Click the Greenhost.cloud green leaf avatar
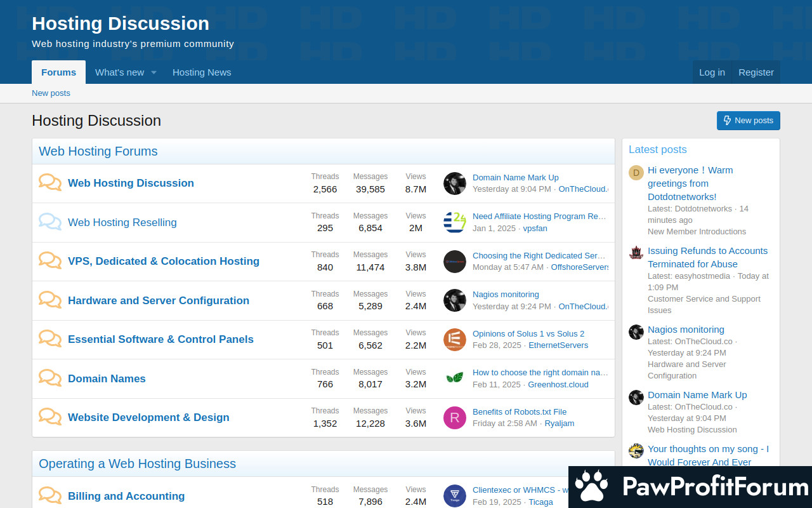 454,378
